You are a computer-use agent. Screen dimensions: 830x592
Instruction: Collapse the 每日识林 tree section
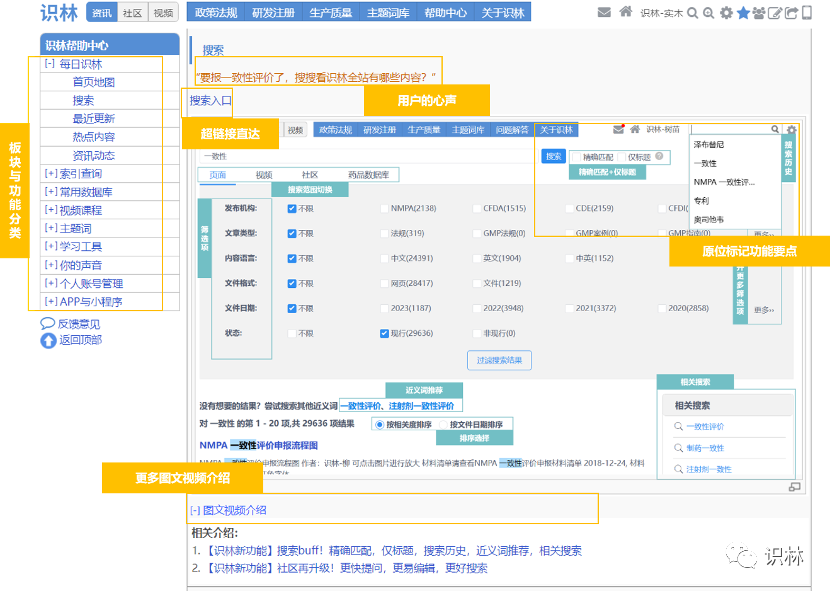(x=50, y=64)
